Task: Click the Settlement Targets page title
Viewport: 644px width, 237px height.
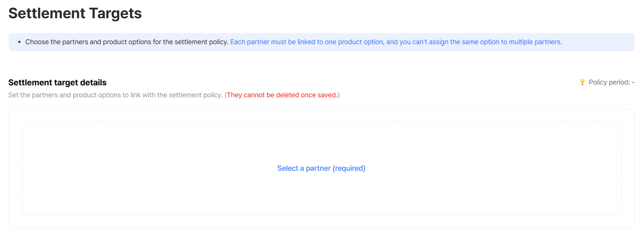Action: [x=75, y=13]
